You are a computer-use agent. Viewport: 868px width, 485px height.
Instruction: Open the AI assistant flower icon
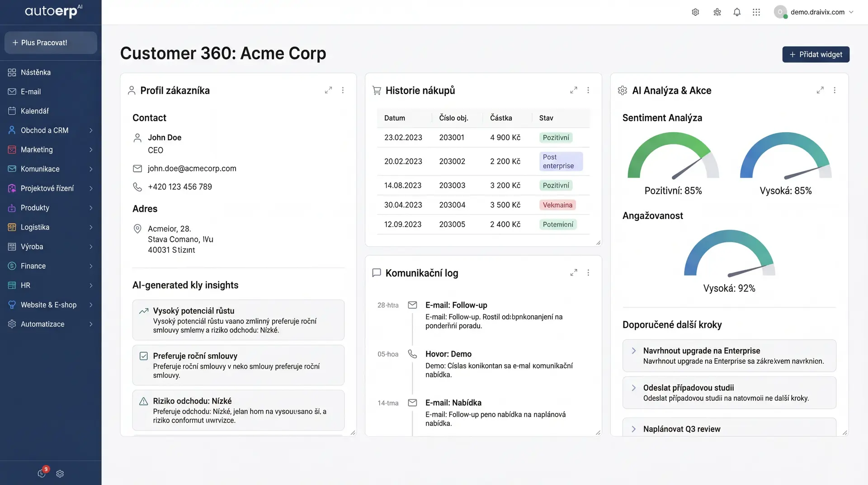pos(717,12)
